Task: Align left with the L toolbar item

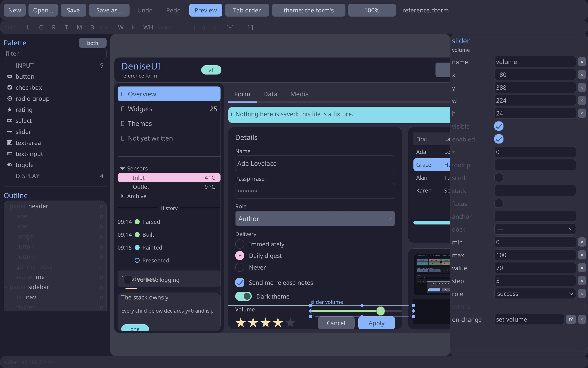Action: [28, 28]
